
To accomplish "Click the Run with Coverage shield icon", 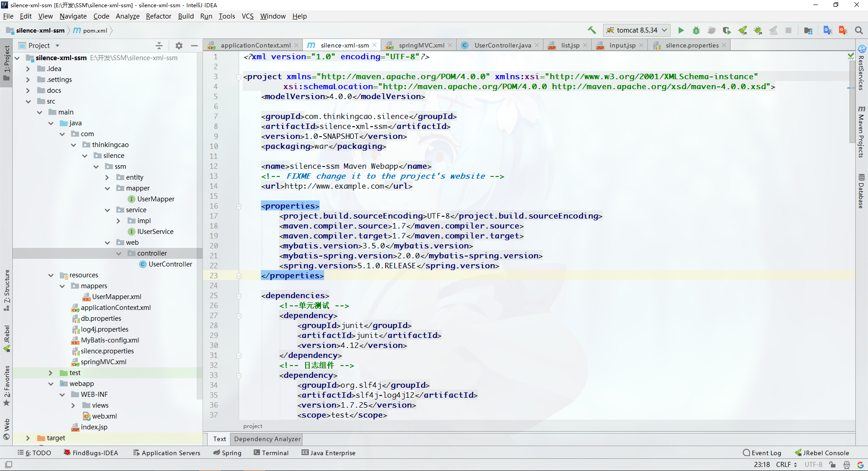I will pyautogui.click(x=726, y=30).
